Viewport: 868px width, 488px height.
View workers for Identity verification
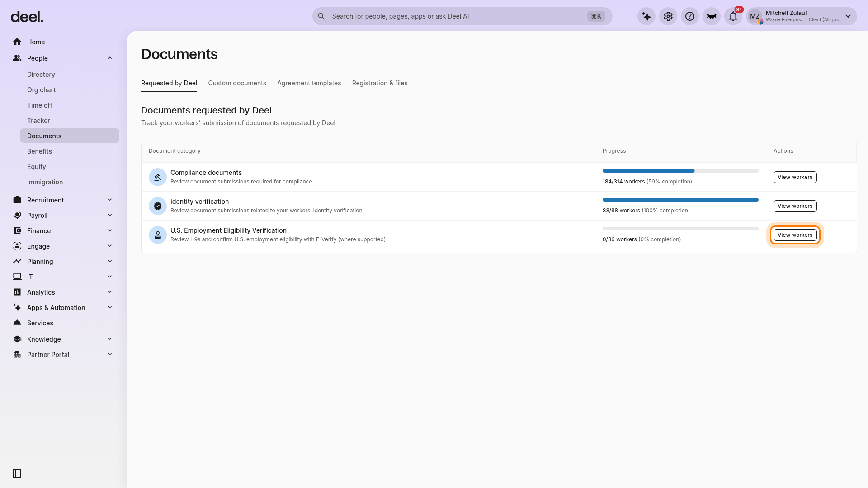[x=795, y=206]
